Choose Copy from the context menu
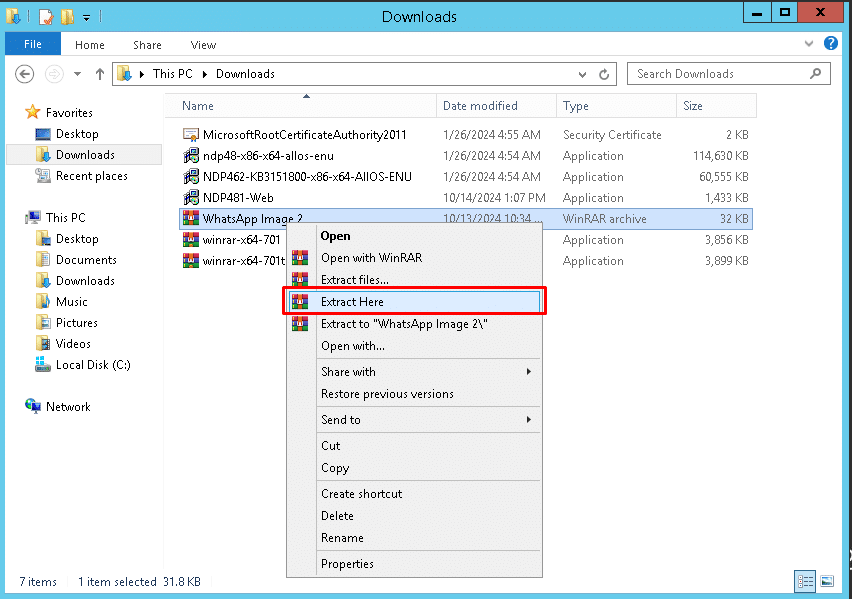Screen dimensions: 852x599 (335, 468)
